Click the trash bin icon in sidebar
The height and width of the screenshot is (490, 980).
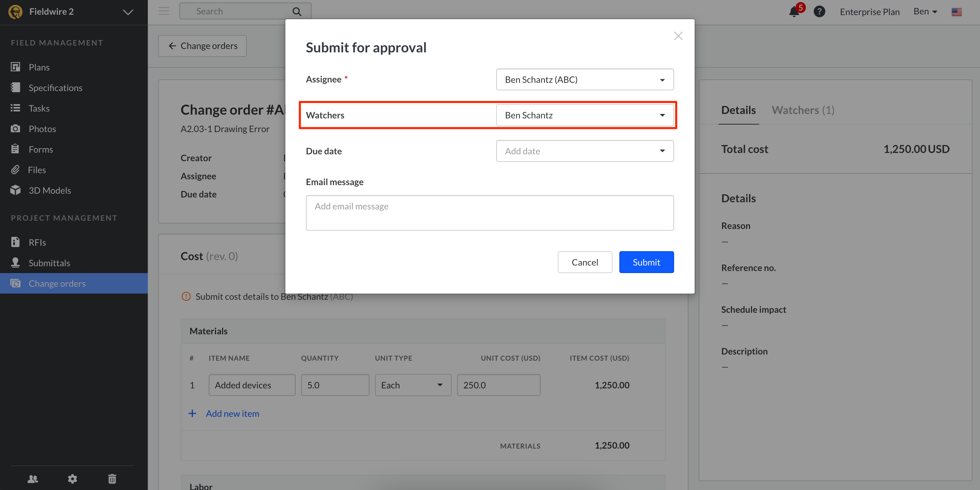pos(112,479)
